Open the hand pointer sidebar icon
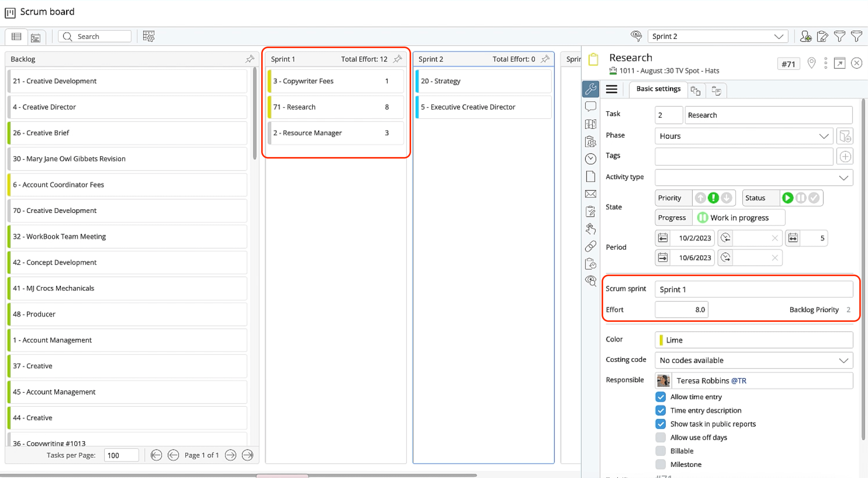This screenshot has height=478, width=868. pos(591,229)
